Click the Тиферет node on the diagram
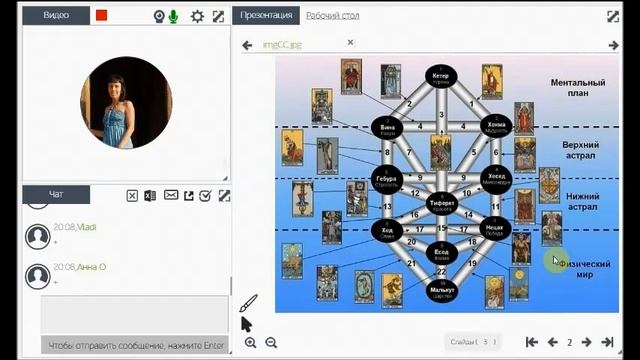The height and width of the screenshot is (360, 640). (442, 204)
